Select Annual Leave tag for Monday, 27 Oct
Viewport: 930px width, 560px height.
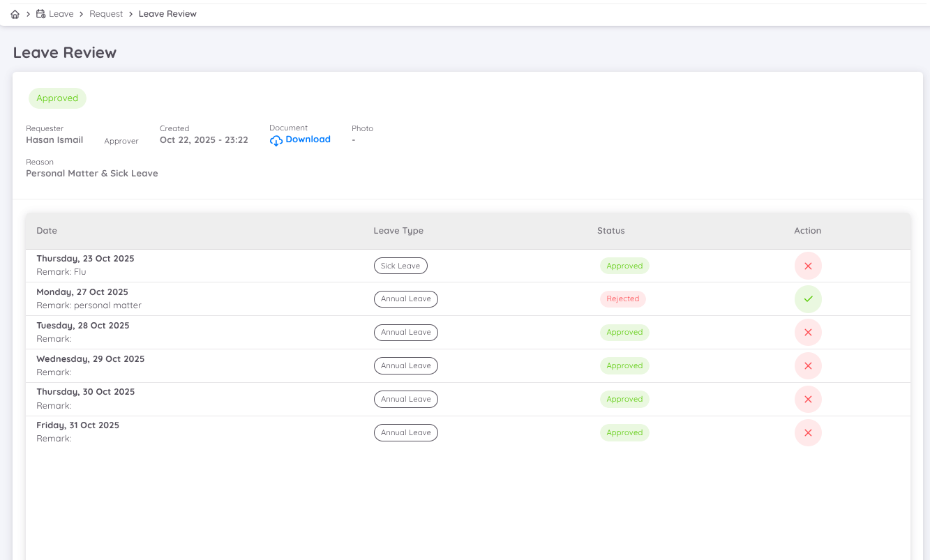pos(405,299)
